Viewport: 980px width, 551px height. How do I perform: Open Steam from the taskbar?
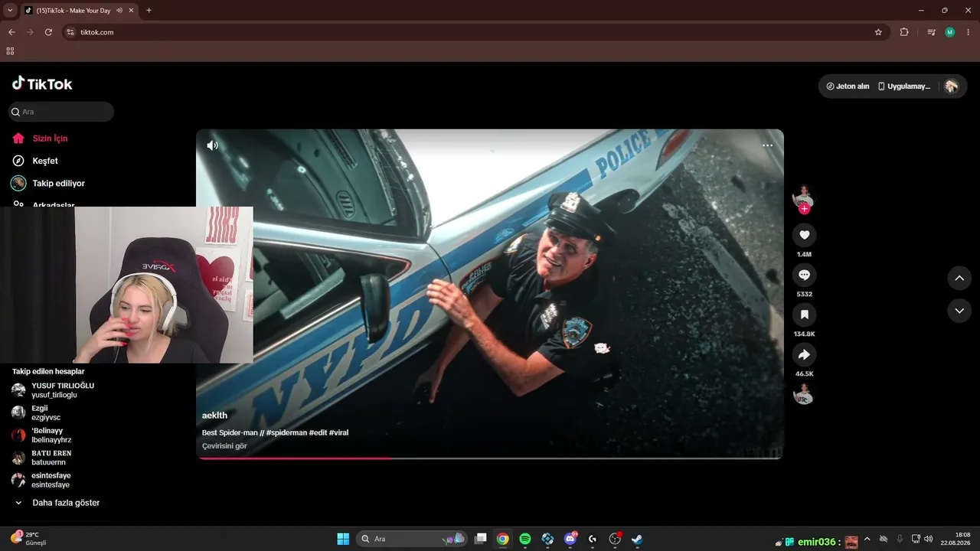click(637, 539)
